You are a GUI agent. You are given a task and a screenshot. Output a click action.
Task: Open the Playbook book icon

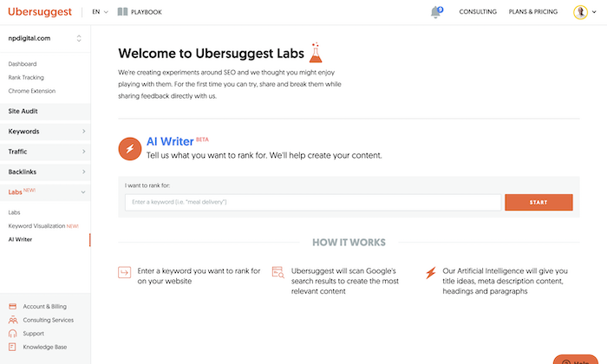[x=123, y=12]
